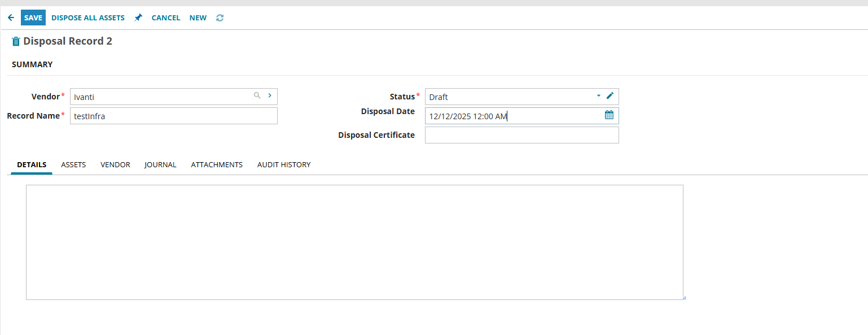Image resolution: width=868 pixels, height=335 pixels.
Task: Click the Status edit pencil icon
Action: [610, 96]
